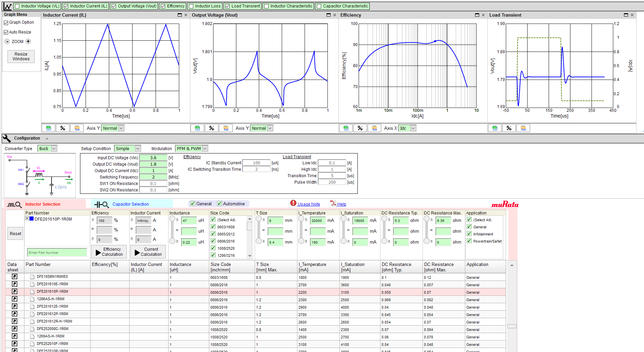Viewport: 644px width, 352px height.
Task: Click the wrench icon beside Configuration
Action: pos(6,138)
